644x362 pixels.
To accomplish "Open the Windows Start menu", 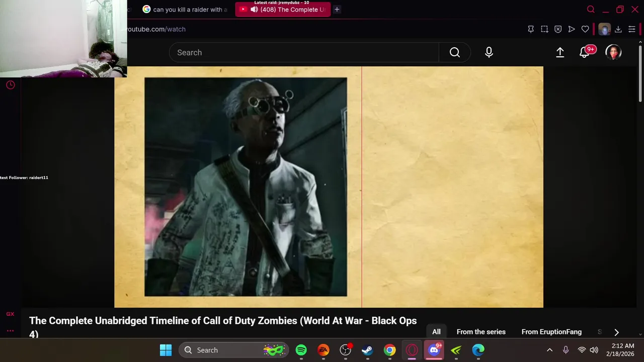I will (x=166, y=350).
